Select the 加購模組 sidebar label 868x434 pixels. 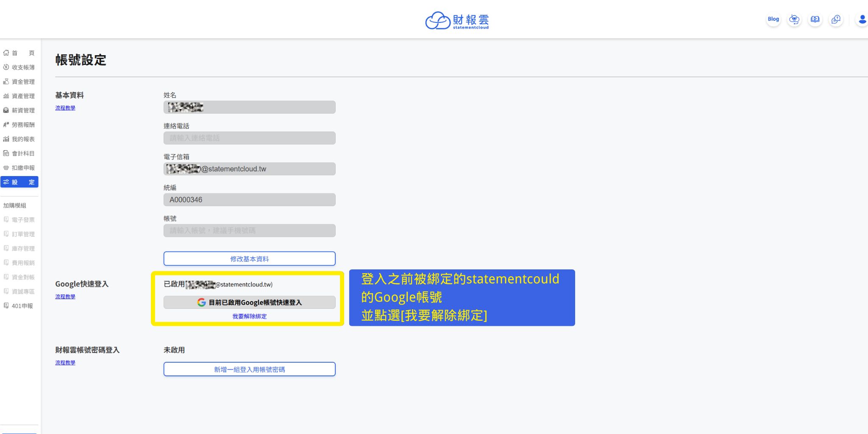[15, 206]
